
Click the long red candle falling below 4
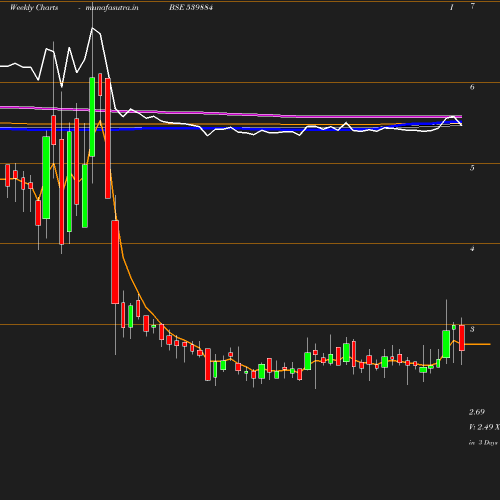pos(115,262)
